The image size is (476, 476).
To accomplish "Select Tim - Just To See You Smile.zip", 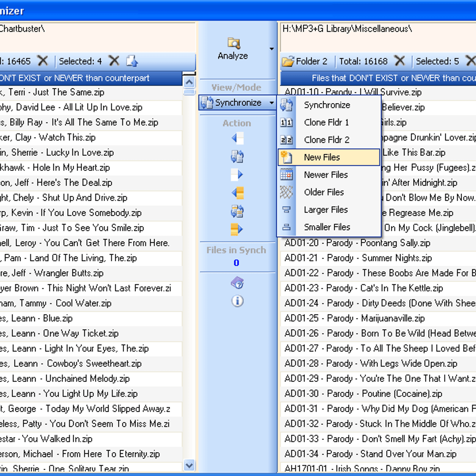I will (91, 228).
